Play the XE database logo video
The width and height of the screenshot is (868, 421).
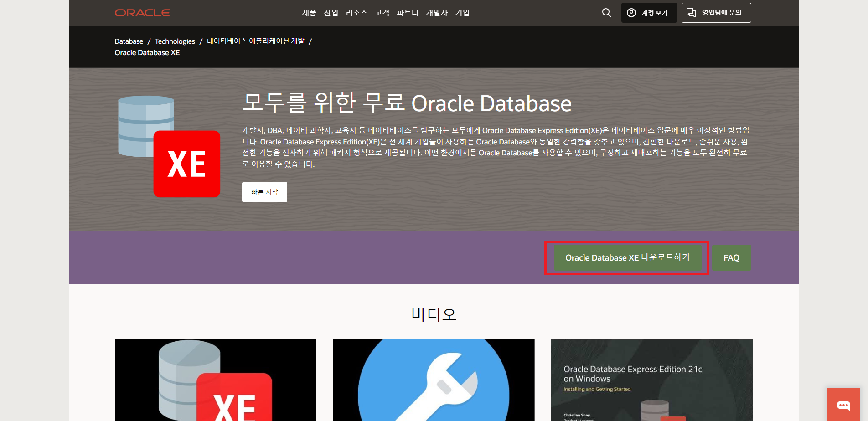pyautogui.click(x=215, y=380)
